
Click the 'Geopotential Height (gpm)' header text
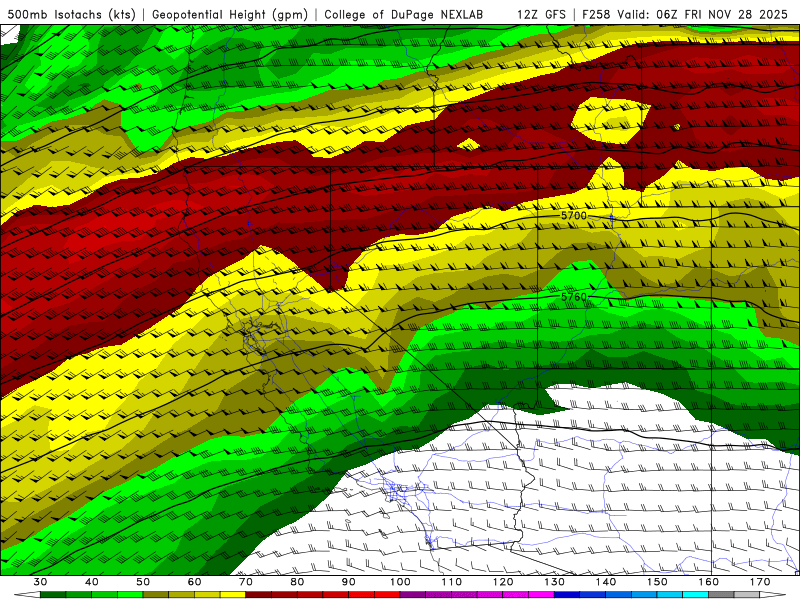(230, 14)
